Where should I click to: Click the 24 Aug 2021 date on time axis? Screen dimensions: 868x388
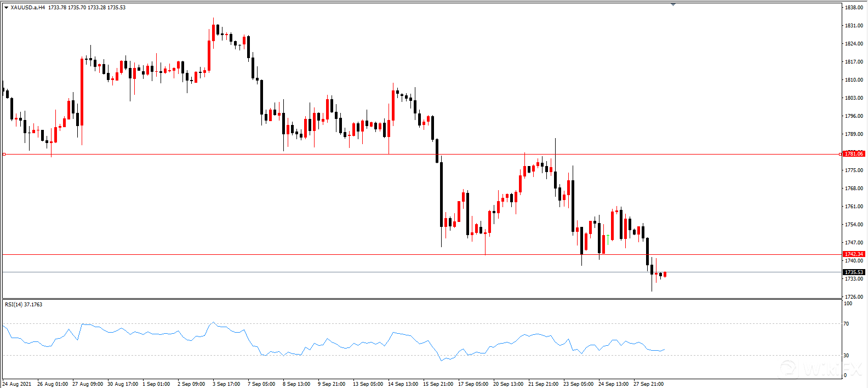pyautogui.click(x=17, y=384)
